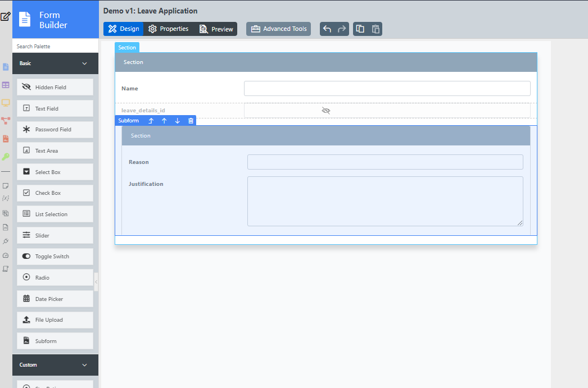
Task: Switch to the Properties tab
Action: coord(168,29)
